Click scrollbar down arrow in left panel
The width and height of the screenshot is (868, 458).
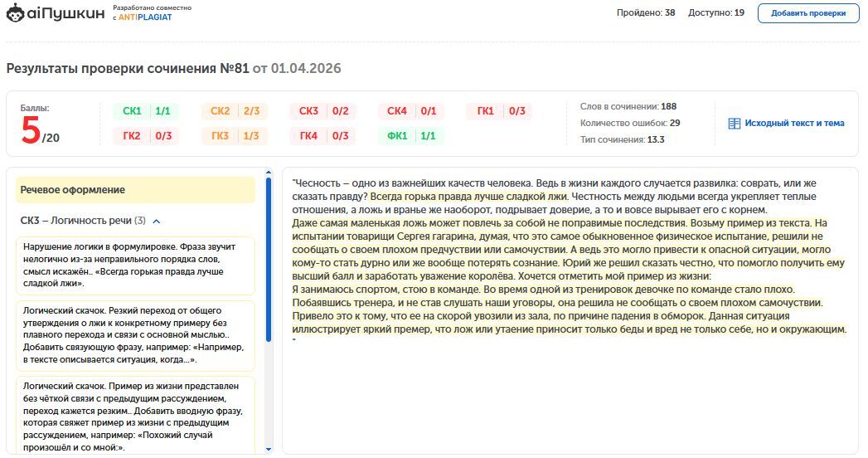(268, 449)
